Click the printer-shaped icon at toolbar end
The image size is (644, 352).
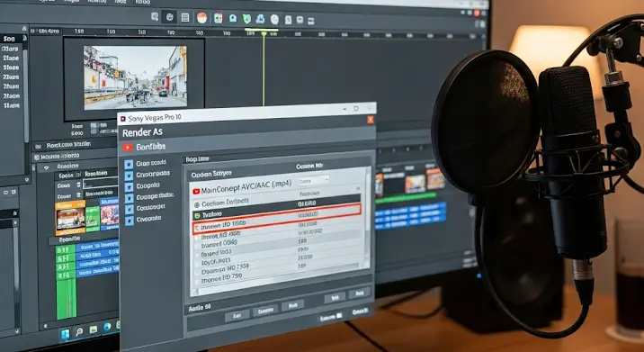pos(311,21)
